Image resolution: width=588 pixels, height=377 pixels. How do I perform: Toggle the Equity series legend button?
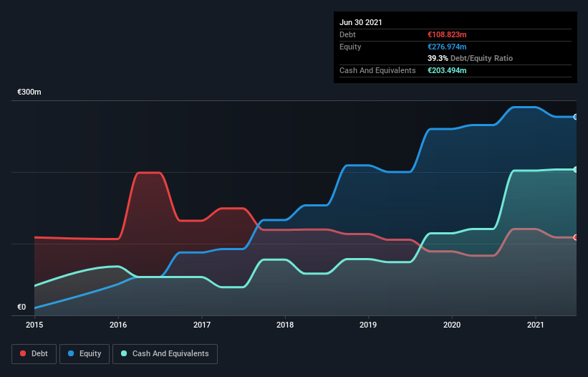pos(85,354)
